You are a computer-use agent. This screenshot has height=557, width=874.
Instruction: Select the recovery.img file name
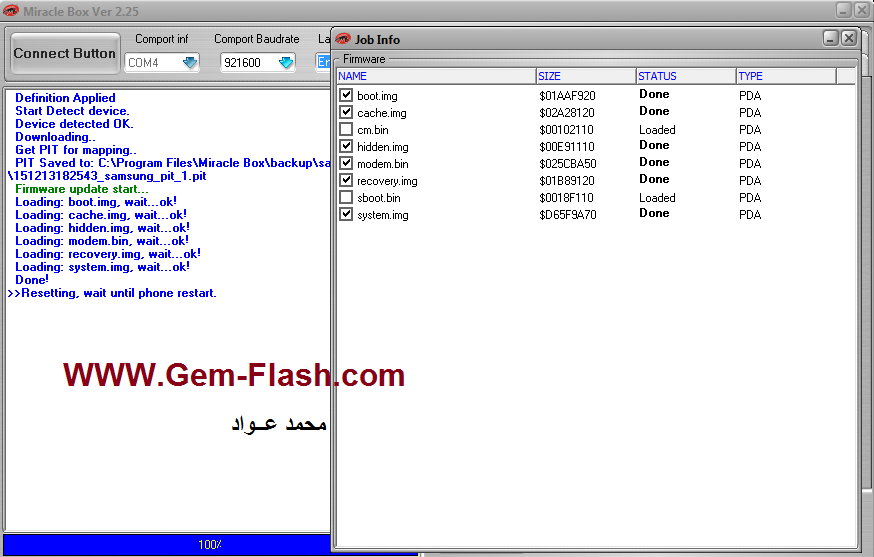pos(387,181)
